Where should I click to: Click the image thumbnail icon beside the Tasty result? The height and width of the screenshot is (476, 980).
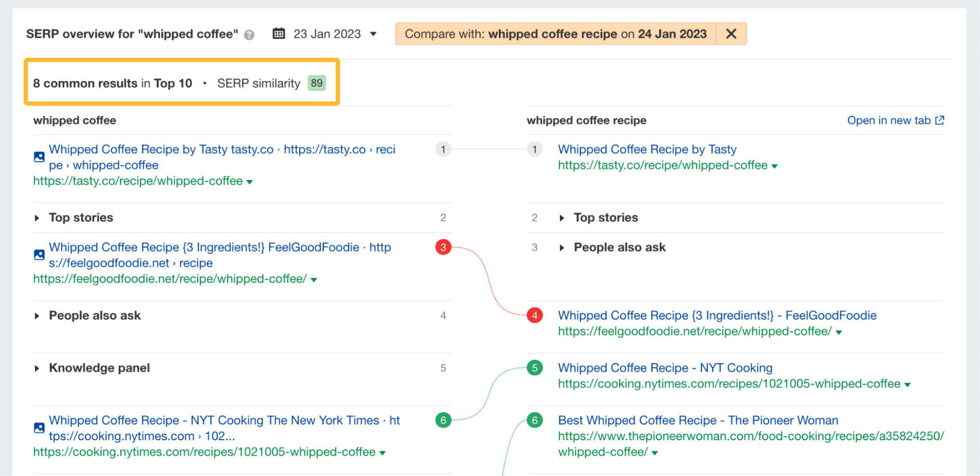coord(39,157)
